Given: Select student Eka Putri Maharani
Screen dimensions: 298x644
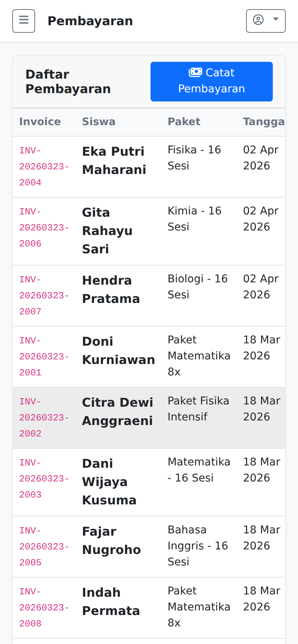Looking at the screenshot, I should click(x=114, y=161).
